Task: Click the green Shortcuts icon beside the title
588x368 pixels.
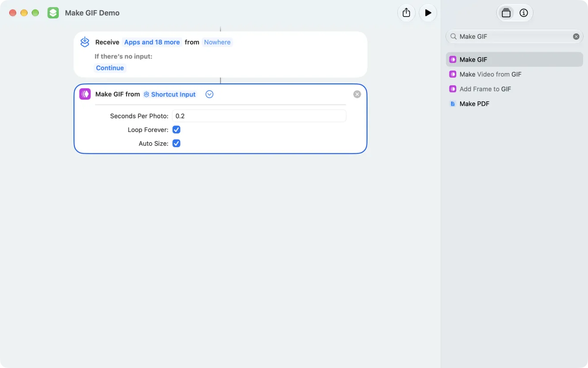Action: click(x=53, y=13)
